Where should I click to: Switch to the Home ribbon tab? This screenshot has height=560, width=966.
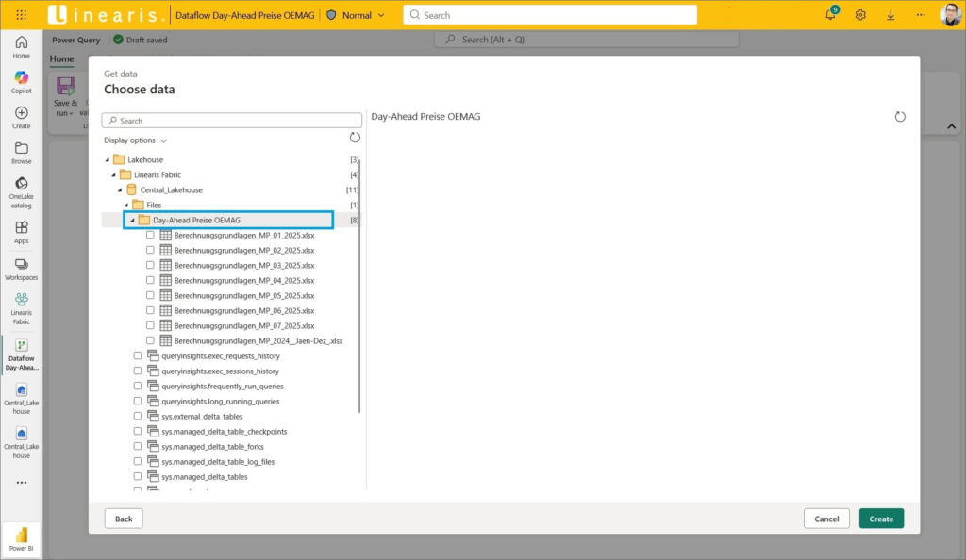coord(61,58)
